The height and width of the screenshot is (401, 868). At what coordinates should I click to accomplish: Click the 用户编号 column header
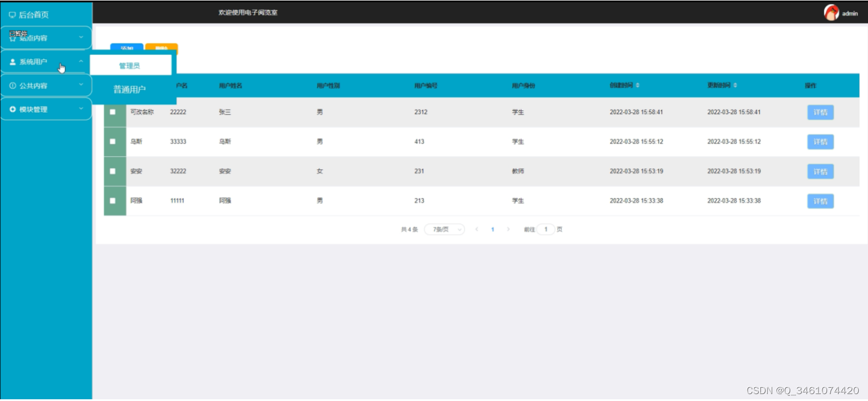[x=426, y=86]
